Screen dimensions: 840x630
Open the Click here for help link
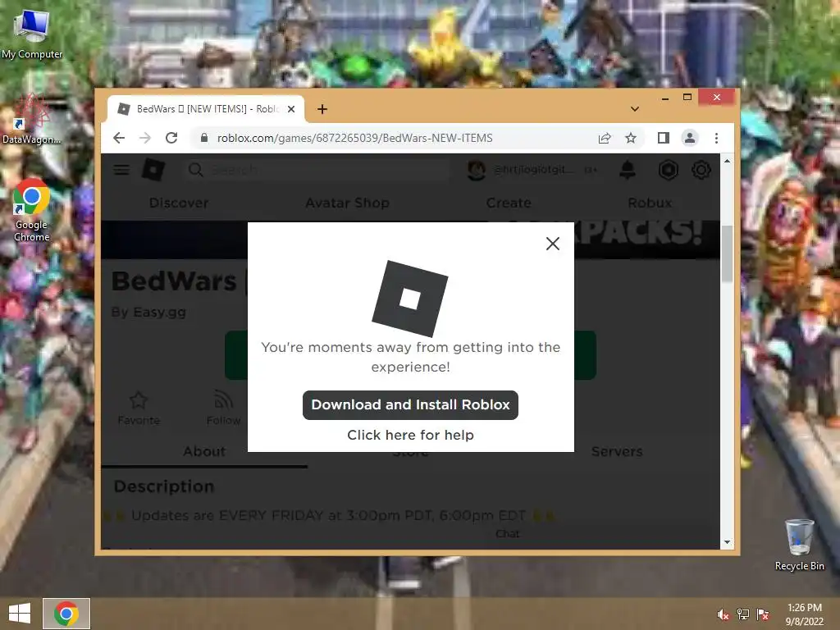pyautogui.click(x=410, y=435)
